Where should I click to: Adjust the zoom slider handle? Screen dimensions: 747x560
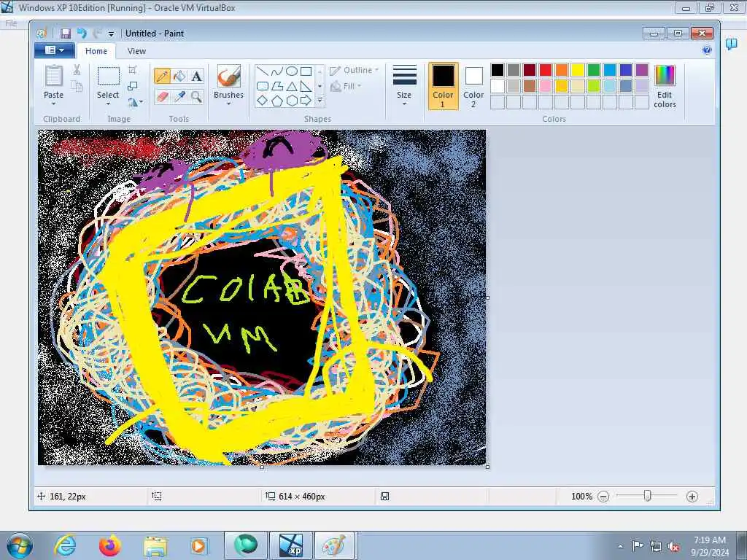coord(647,496)
